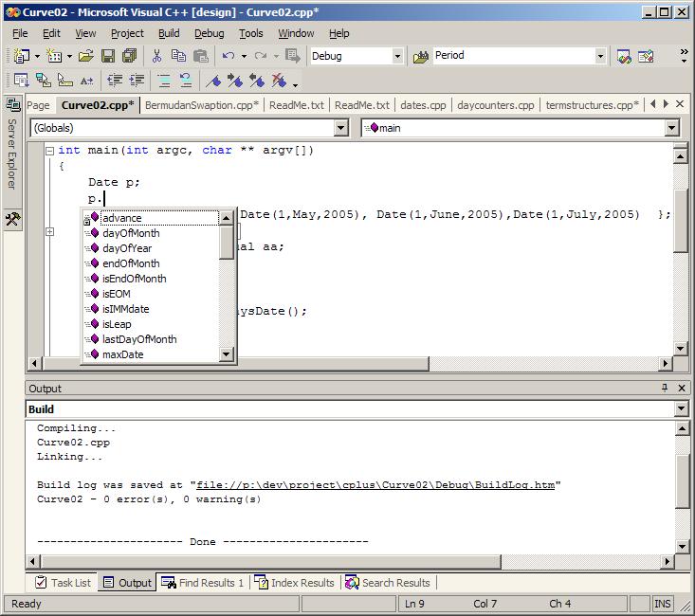Screen dimensions: 695x616
Task: Switch to the Task List tab
Action: 64,583
